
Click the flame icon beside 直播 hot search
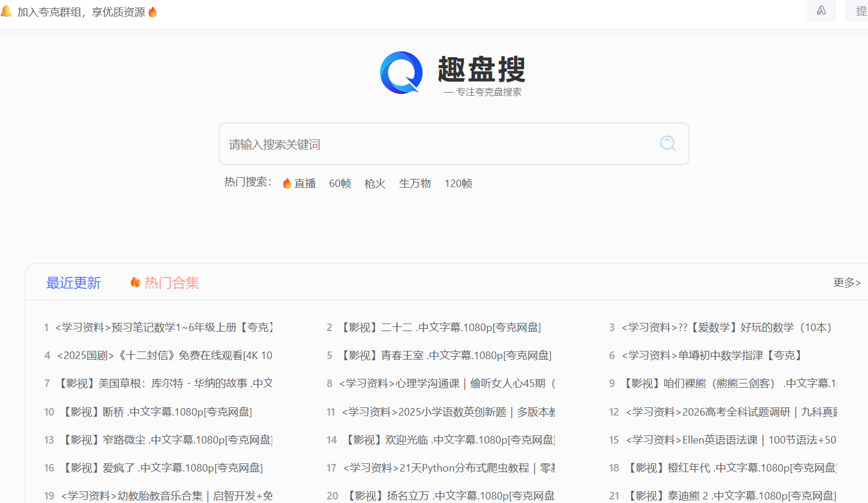pyautogui.click(x=287, y=184)
